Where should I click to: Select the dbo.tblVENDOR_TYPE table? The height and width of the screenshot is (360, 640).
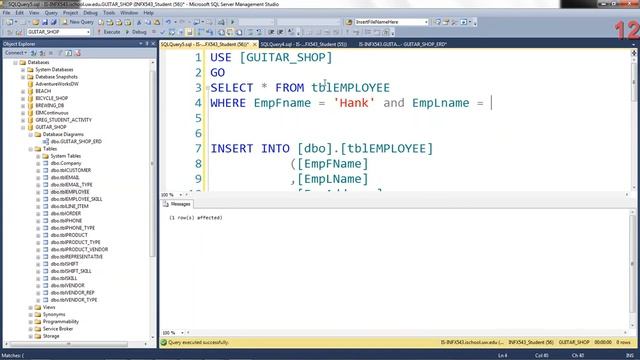coord(74,300)
